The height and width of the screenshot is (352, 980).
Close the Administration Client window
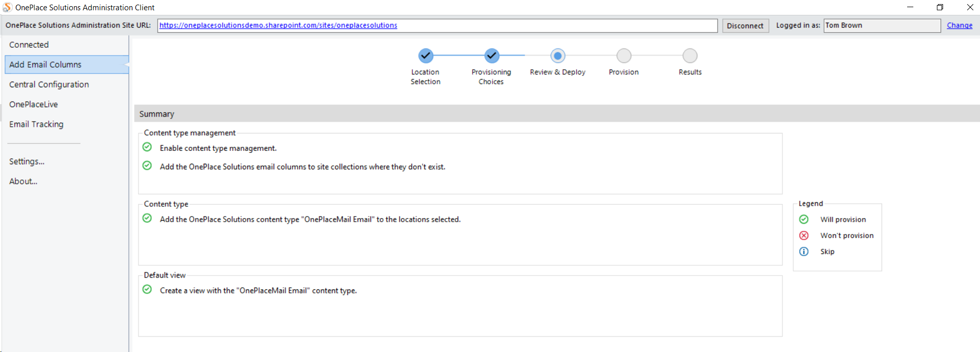970,7
